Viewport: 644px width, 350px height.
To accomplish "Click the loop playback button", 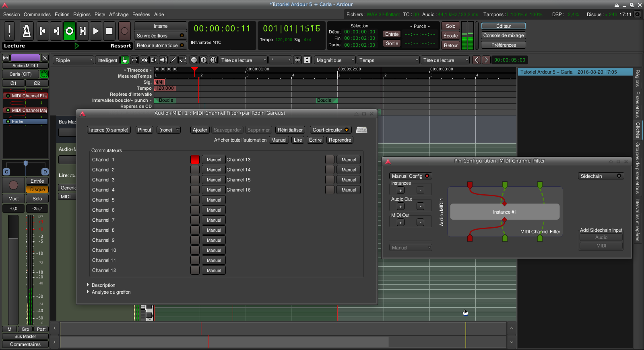I will click(x=69, y=31).
